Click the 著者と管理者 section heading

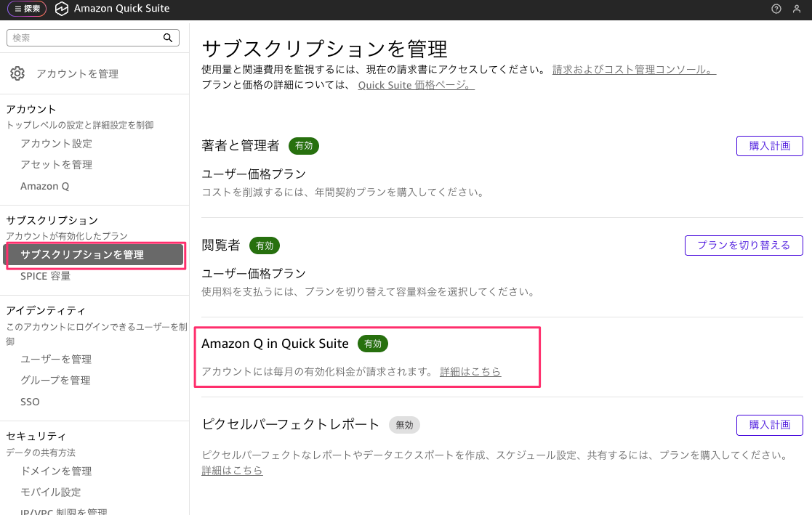[x=241, y=146]
